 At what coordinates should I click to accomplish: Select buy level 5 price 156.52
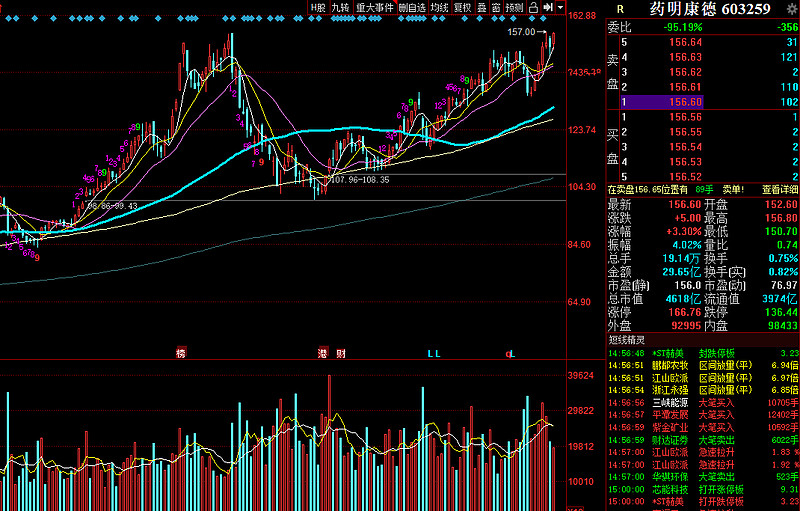(685, 177)
